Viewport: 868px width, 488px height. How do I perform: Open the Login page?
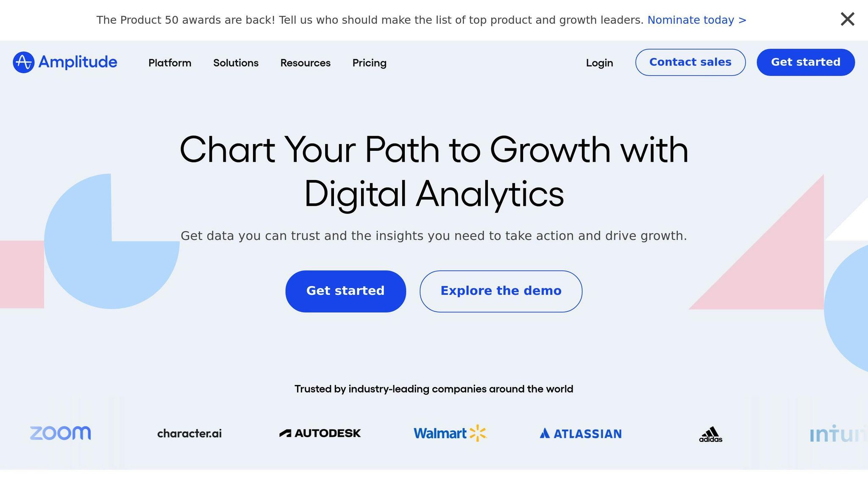coord(599,63)
